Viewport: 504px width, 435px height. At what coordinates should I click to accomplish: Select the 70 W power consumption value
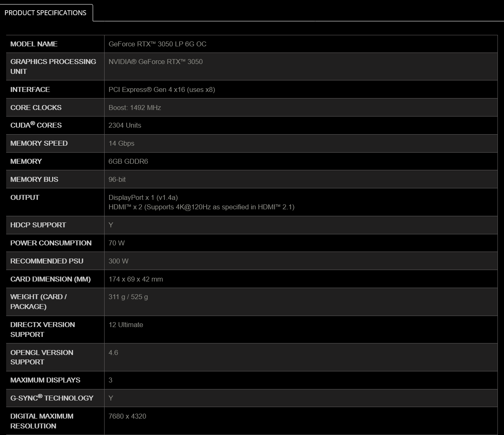click(116, 243)
